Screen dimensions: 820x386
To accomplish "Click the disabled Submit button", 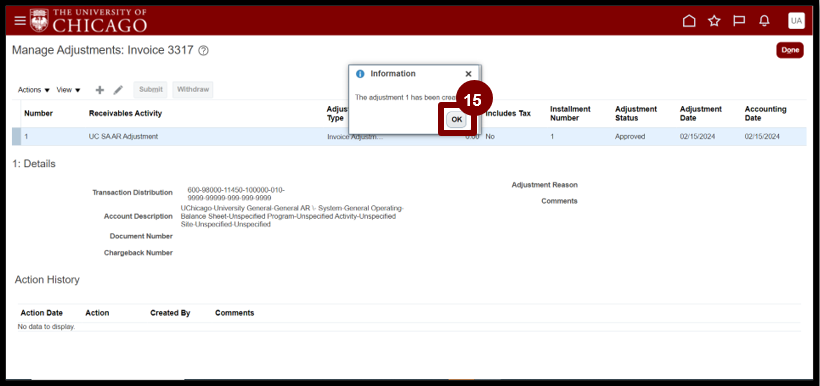I will pos(151,89).
